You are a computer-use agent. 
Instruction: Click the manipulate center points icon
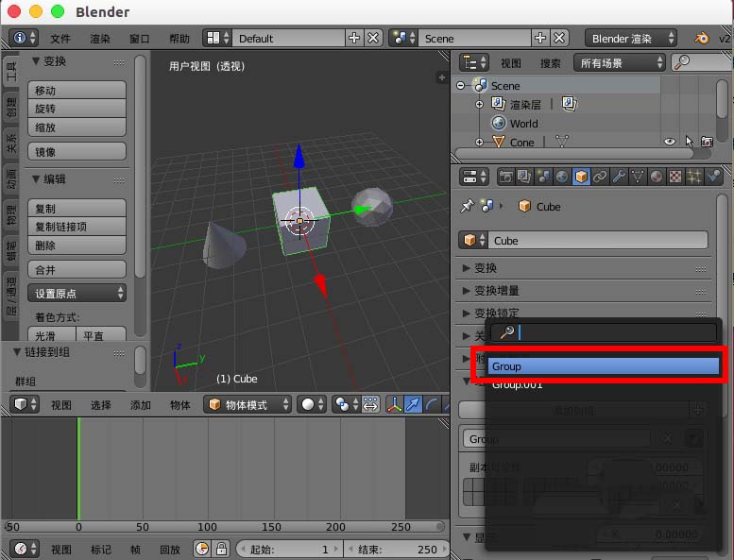pos(370,405)
